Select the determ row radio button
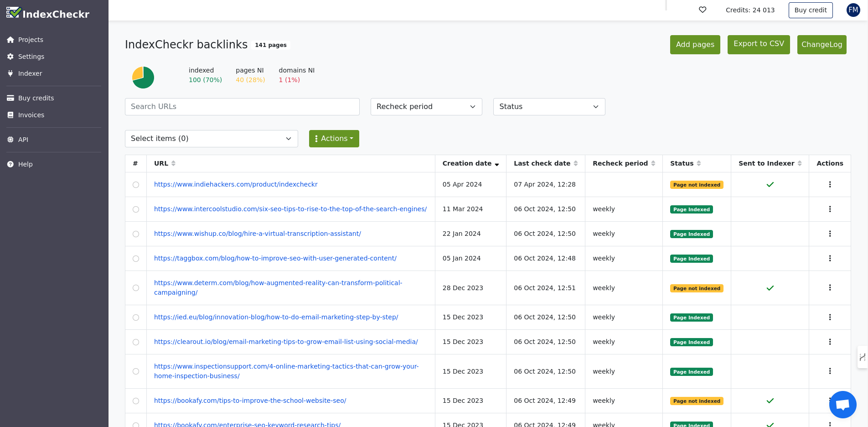 [136, 288]
